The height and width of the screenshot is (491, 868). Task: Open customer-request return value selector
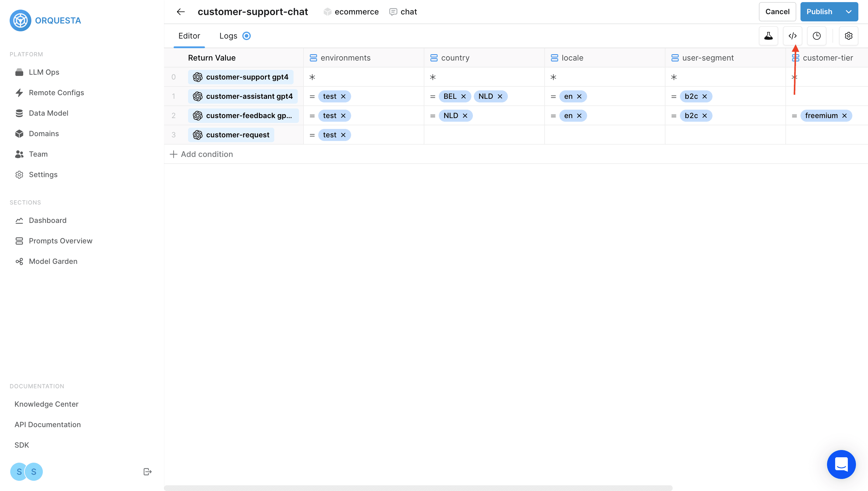click(x=231, y=135)
